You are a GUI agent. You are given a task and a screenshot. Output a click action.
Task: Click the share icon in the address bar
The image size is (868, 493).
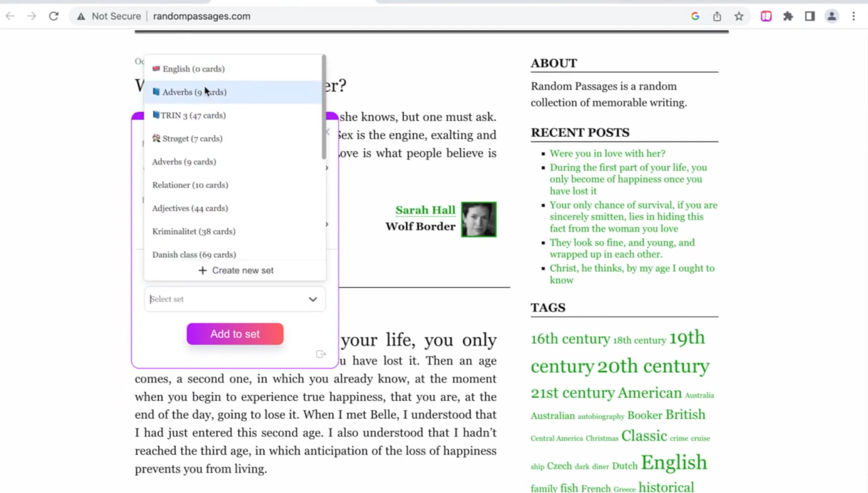coord(717,16)
